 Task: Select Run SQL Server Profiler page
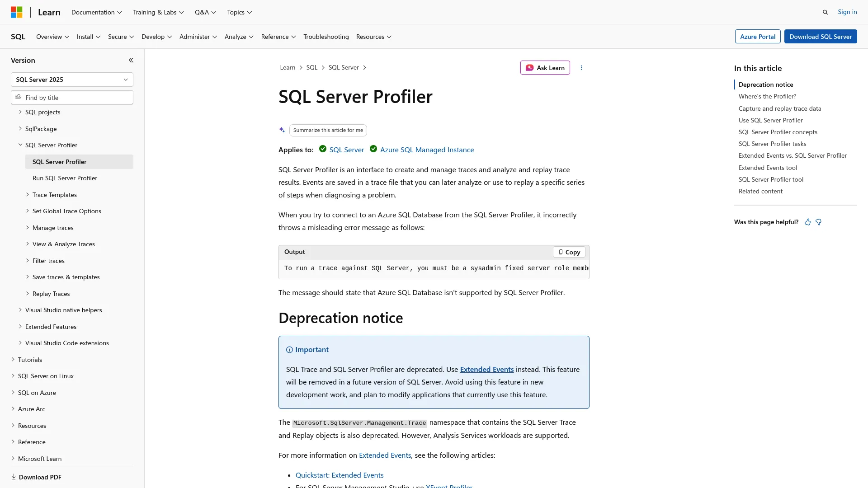click(x=65, y=178)
